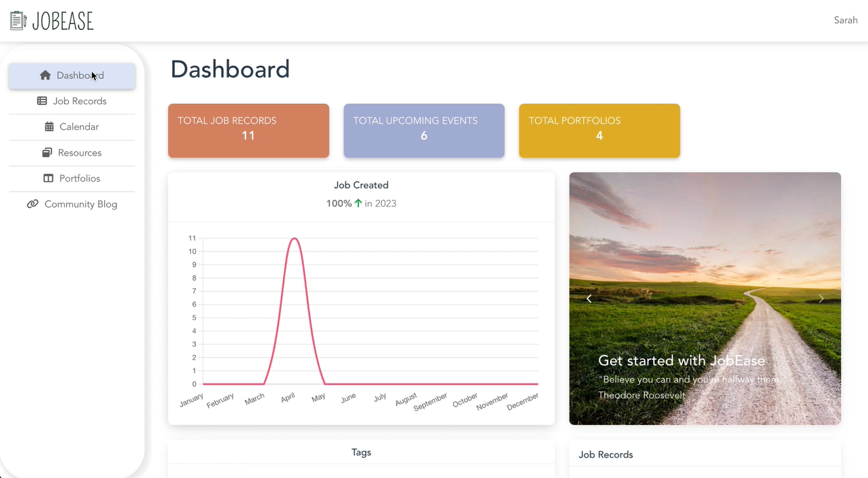Screen dimensions: 868x478
Task: Click the Job Records table icon
Action: tap(41, 101)
